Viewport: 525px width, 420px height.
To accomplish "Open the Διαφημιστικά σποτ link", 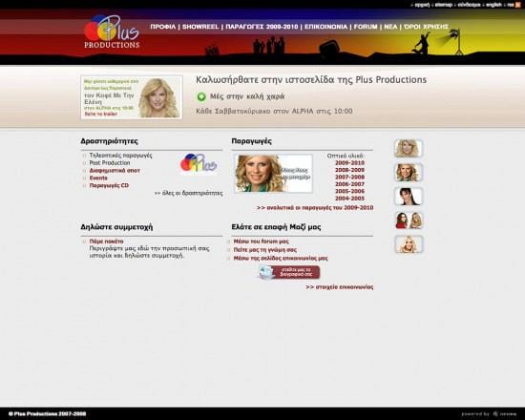I will [115, 171].
